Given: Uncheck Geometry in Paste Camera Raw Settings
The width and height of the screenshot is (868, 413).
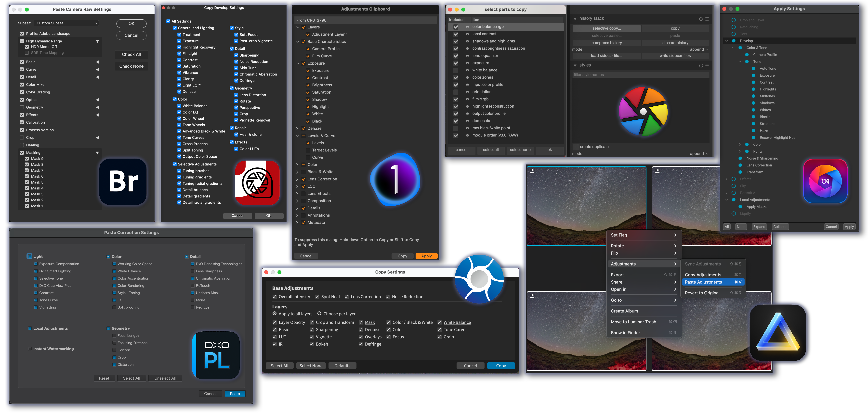Looking at the screenshot, I should (x=22, y=107).
